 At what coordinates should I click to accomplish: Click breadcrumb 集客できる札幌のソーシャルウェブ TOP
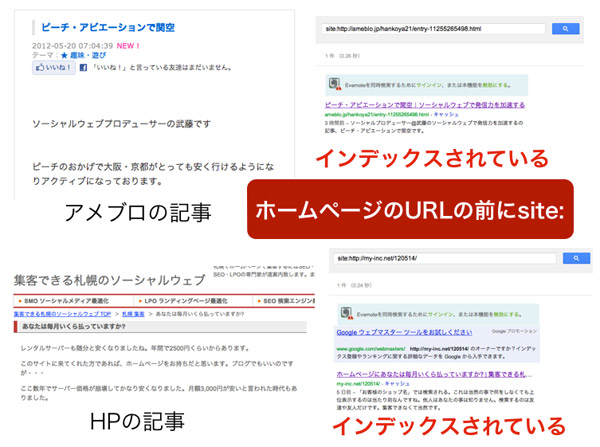(62, 314)
